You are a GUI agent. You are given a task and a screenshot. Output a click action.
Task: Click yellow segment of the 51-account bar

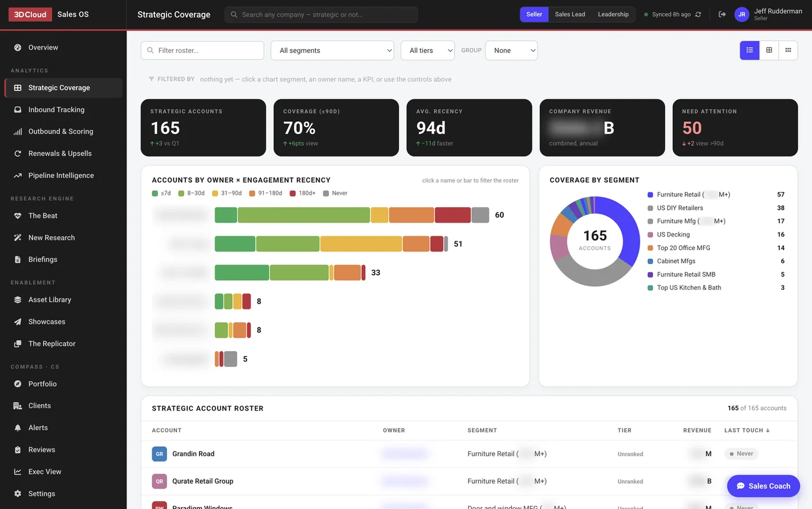(361, 244)
